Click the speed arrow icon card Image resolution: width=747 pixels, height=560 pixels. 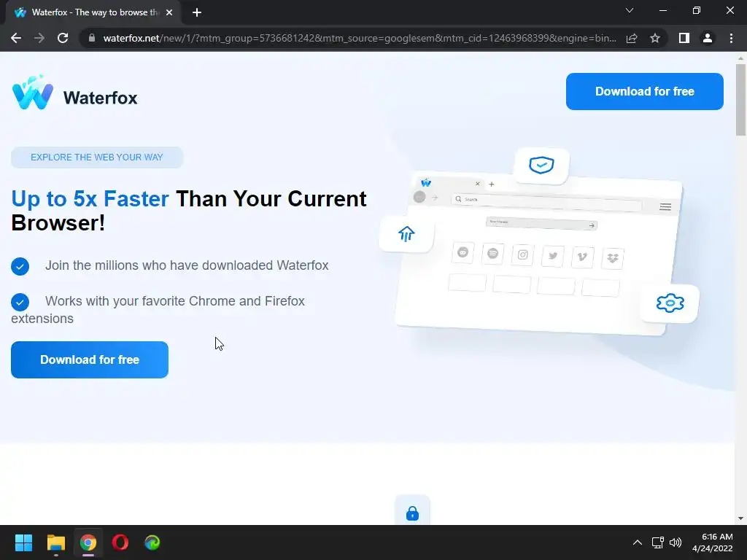coord(406,234)
